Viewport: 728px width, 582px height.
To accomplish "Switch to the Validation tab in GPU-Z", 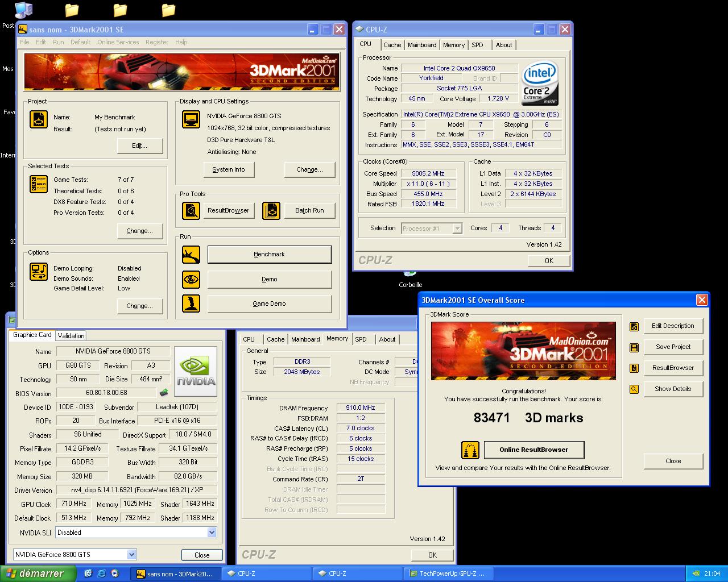I will pyautogui.click(x=71, y=336).
